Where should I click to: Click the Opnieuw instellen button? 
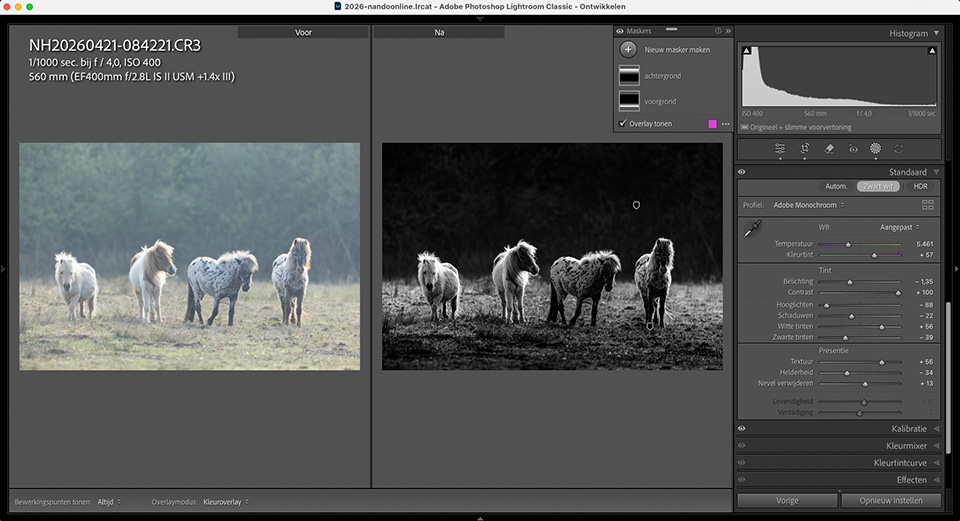tap(890, 500)
